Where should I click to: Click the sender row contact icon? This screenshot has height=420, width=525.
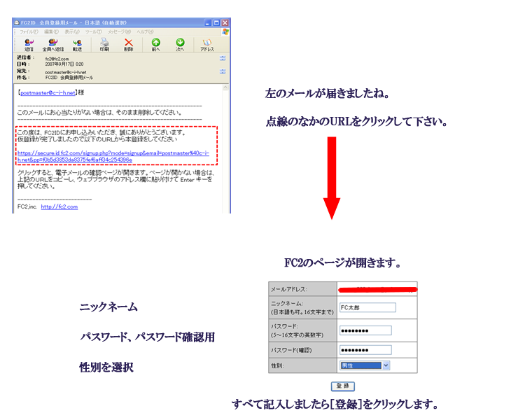point(223,58)
